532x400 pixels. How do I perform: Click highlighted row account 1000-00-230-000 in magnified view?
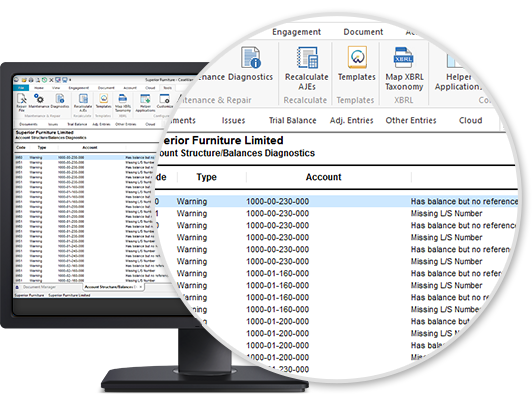coord(278,202)
